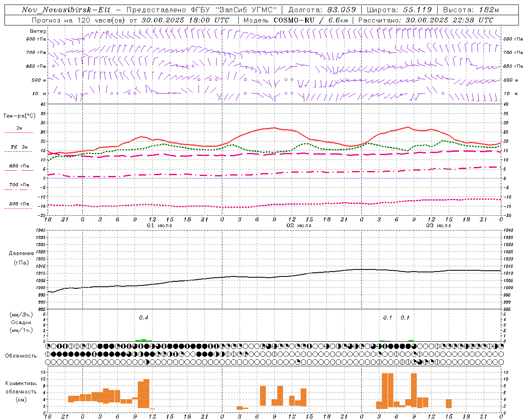Click the dotted 500 гПа temperature legend line
The width and height of the screenshot is (525, 420).
(x=18, y=208)
